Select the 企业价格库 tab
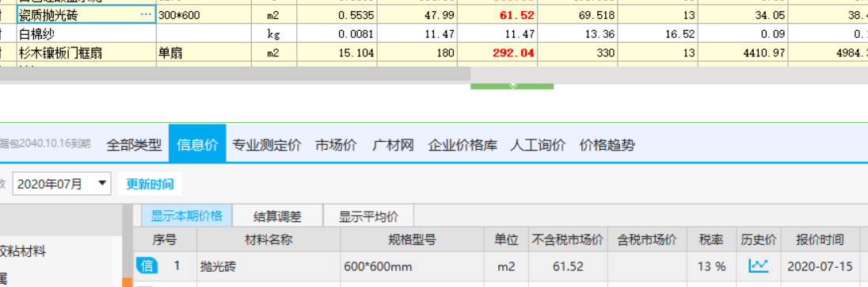 pos(463,145)
